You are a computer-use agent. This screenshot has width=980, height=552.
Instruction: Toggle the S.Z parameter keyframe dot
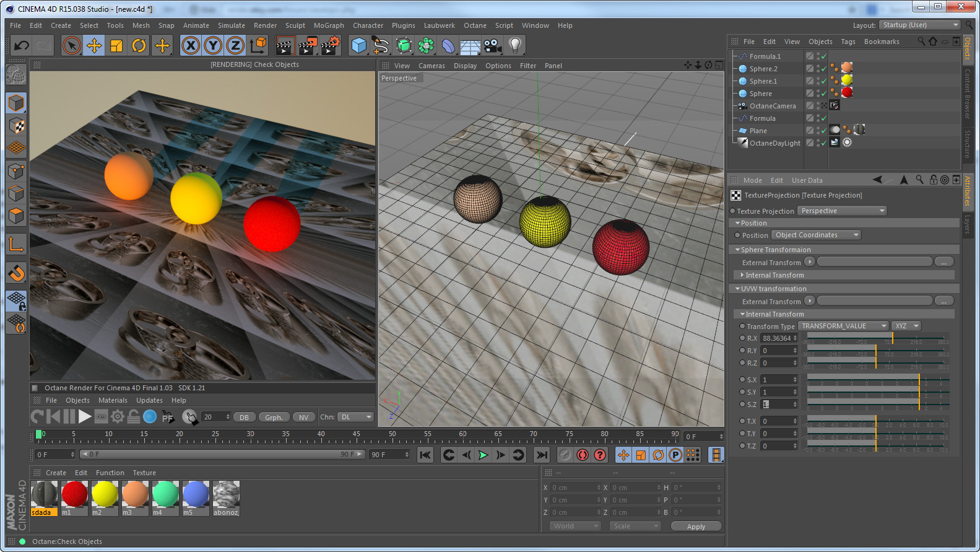point(742,405)
